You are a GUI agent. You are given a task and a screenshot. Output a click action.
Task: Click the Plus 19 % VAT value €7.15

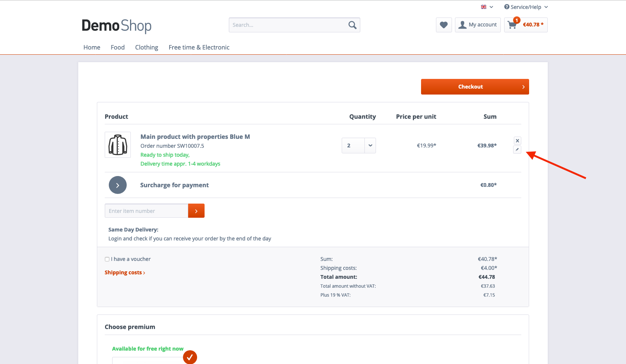point(489,295)
